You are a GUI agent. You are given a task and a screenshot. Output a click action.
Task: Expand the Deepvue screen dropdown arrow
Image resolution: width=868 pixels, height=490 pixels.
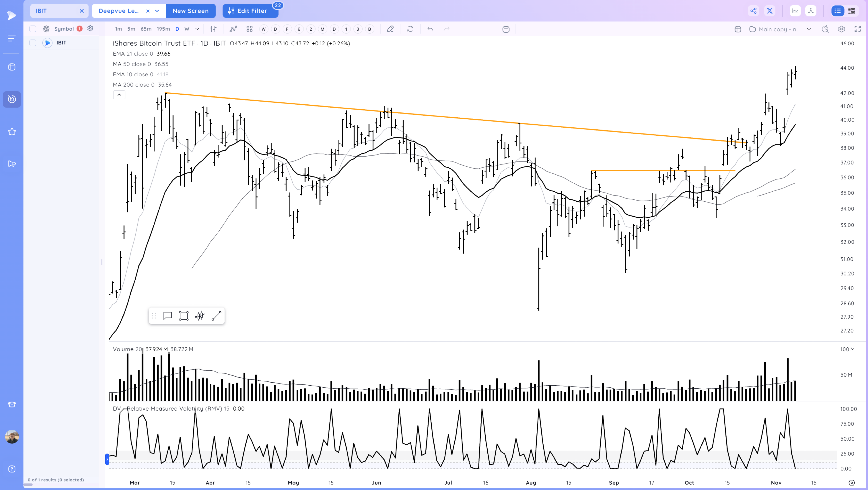coord(157,11)
